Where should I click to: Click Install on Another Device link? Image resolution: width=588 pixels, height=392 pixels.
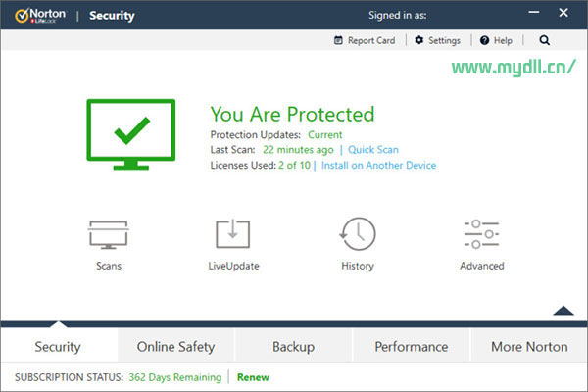(x=378, y=165)
